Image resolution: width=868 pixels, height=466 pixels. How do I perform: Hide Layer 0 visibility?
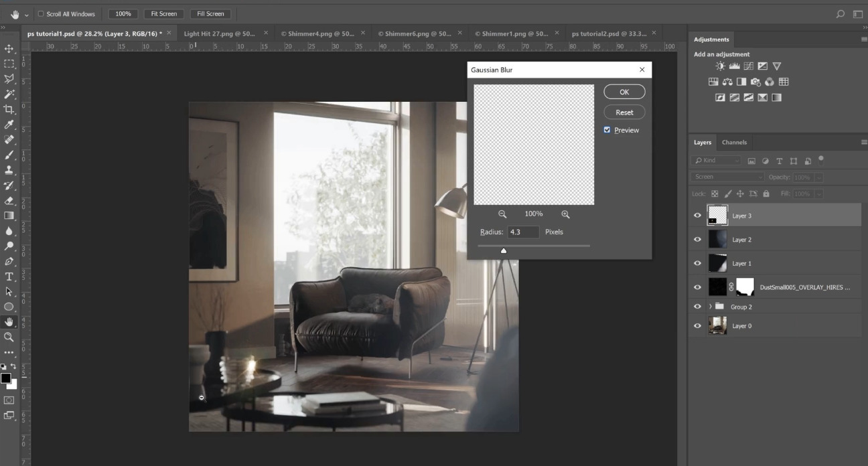697,326
